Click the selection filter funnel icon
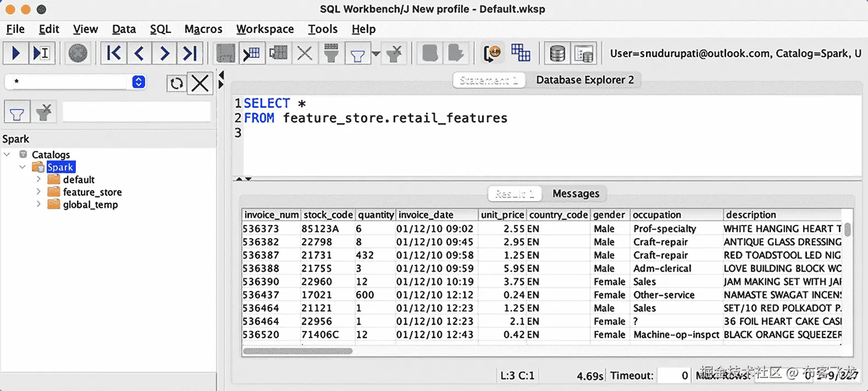The height and width of the screenshot is (391, 868). click(331, 53)
